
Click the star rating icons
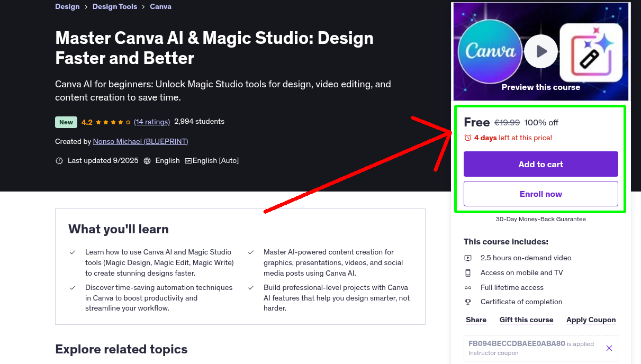pos(113,122)
